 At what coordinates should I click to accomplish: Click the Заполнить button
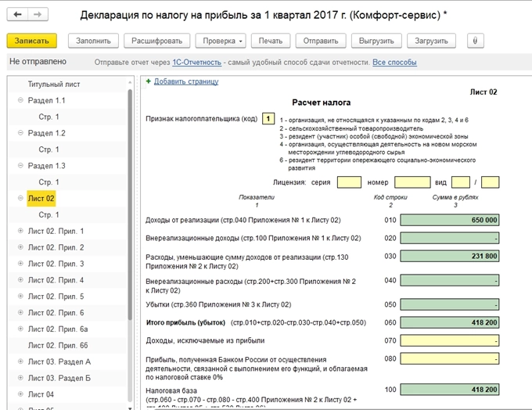pyautogui.click(x=93, y=41)
